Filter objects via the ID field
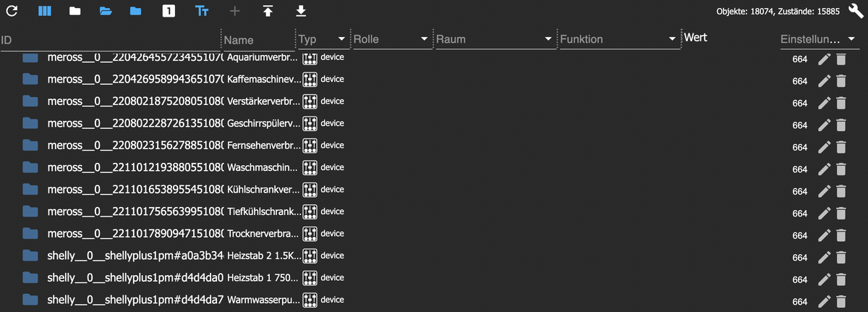The image size is (868, 312). coord(109,39)
